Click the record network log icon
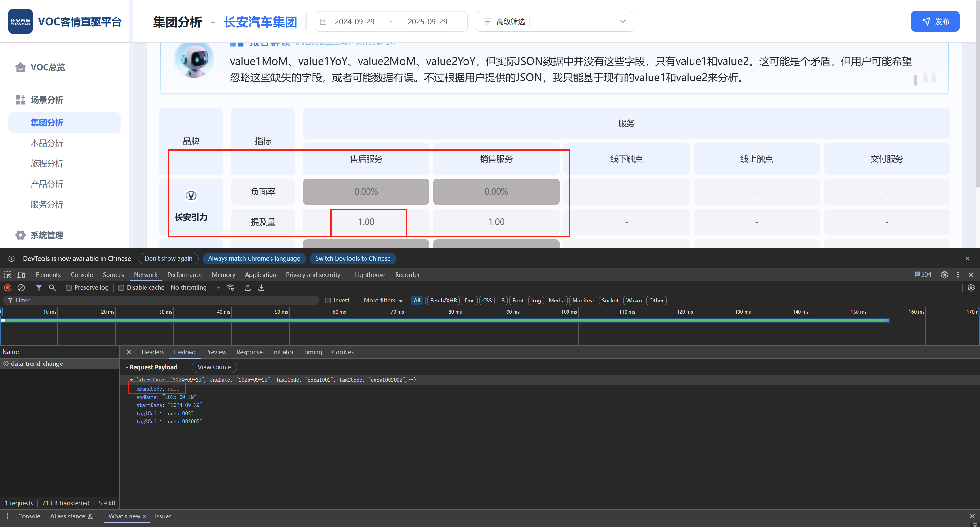The width and height of the screenshot is (980, 527). (8, 287)
